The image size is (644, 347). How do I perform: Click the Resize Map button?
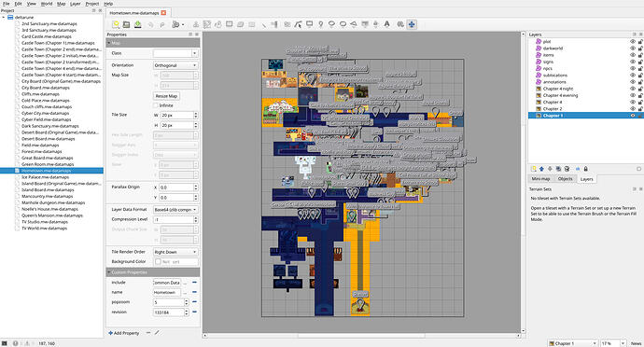pyautogui.click(x=166, y=96)
